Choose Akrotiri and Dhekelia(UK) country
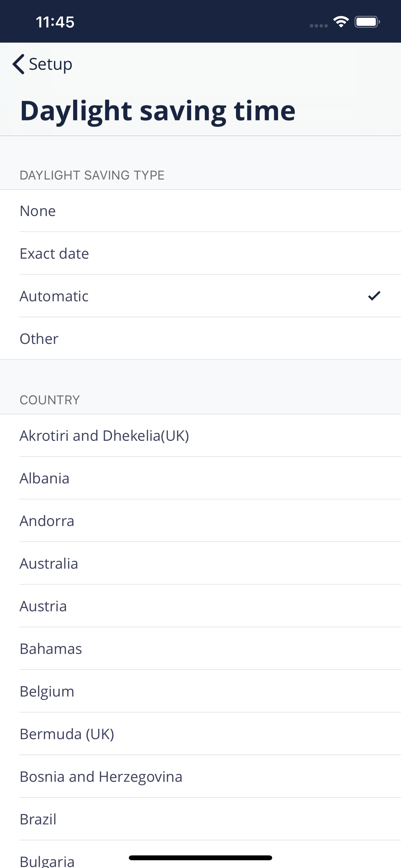 tap(200, 436)
